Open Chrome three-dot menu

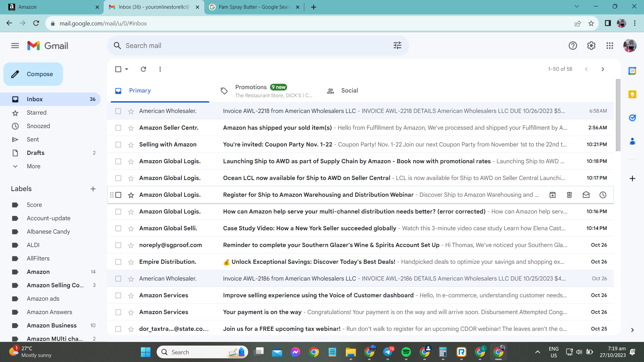point(635,23)
